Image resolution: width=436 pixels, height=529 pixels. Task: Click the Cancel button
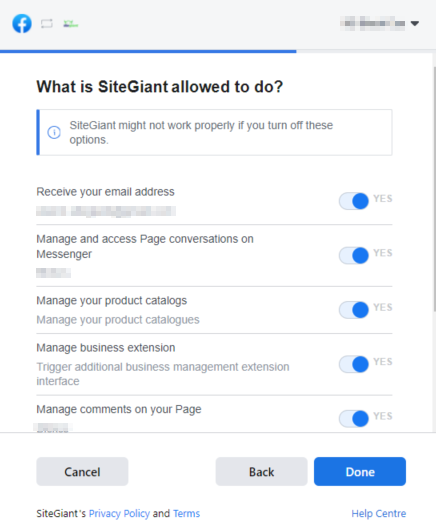pyautogui.click(x=82, y=472)
